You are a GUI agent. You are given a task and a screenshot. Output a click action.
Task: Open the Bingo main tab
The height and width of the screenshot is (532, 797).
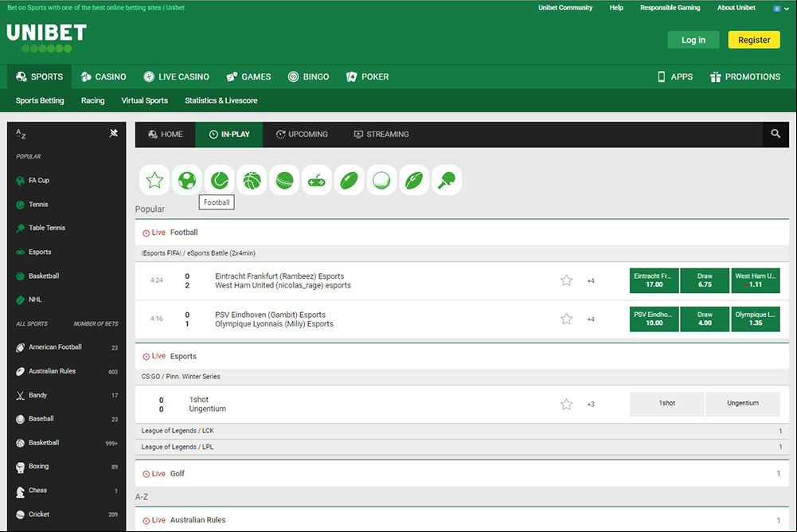(x=309, y=76)
